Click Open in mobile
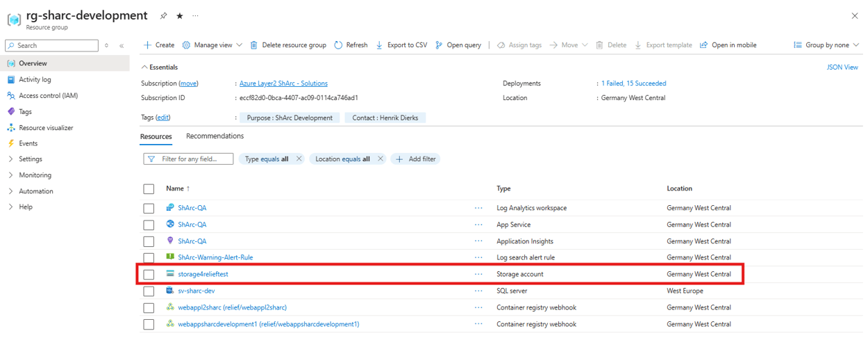Screen dimensions: 868x347 728,45
